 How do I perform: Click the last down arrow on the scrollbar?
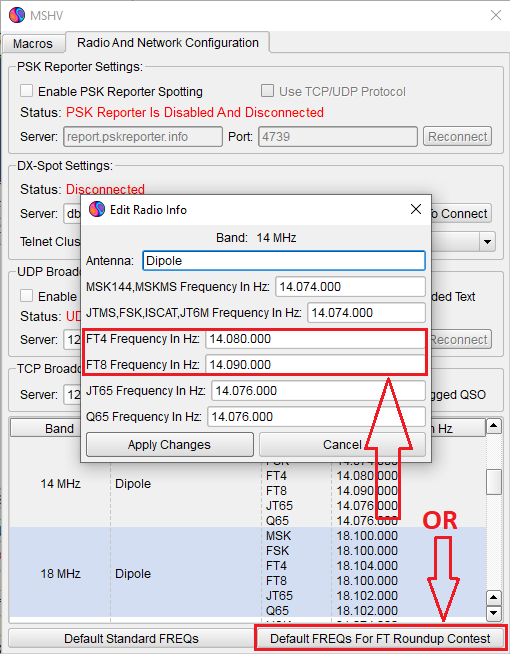tap(494, 613)
